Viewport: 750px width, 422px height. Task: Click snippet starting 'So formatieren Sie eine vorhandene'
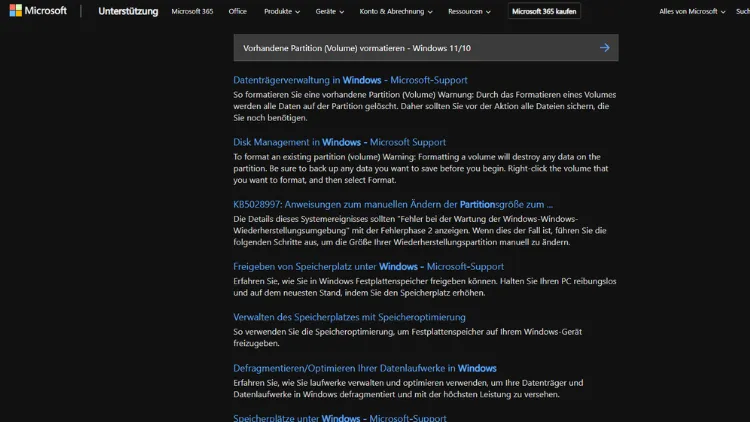click(x=425, y=106)
